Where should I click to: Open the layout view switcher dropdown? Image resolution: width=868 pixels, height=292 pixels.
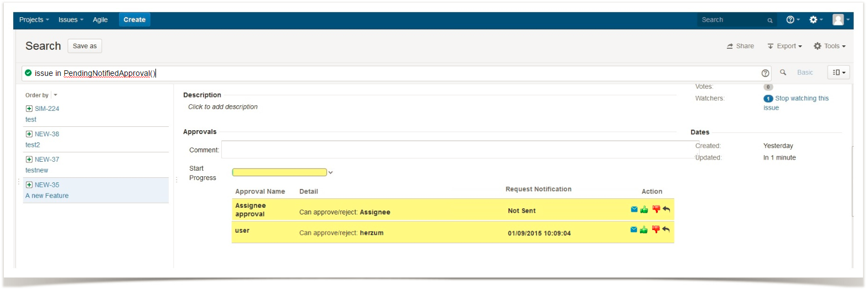839,73
